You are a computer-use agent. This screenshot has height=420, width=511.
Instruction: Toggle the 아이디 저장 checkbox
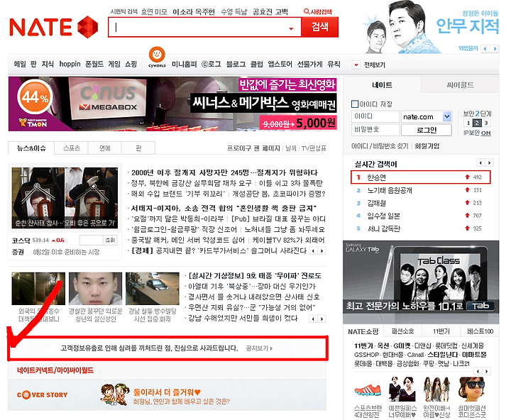[355, 104]
